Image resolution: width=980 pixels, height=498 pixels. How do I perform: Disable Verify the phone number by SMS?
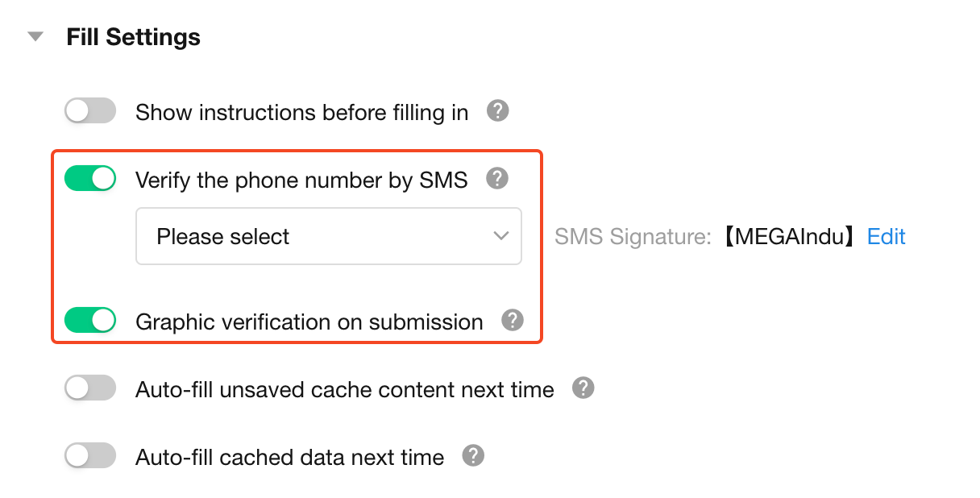click(90, 179)
